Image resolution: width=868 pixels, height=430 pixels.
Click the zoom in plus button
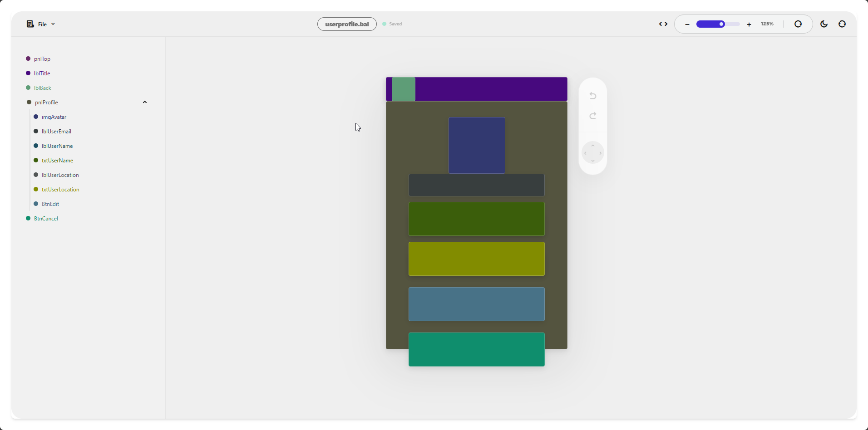(749, 24)
